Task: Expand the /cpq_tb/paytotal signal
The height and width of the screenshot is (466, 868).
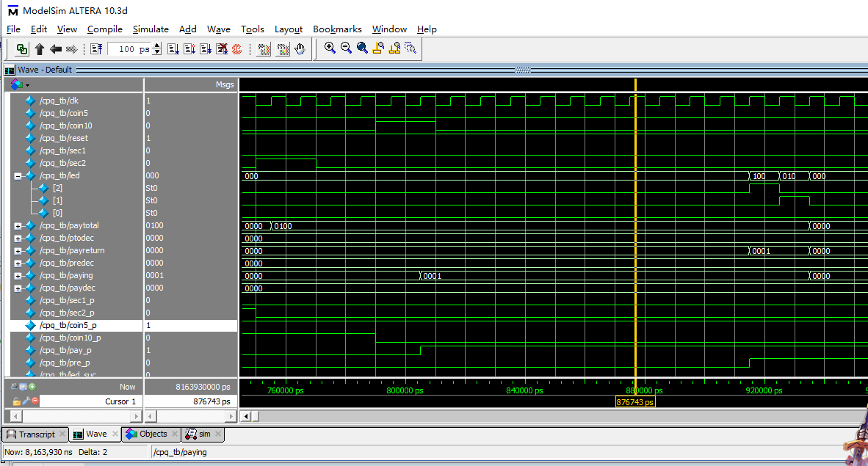Action: [x=18, y=226]
